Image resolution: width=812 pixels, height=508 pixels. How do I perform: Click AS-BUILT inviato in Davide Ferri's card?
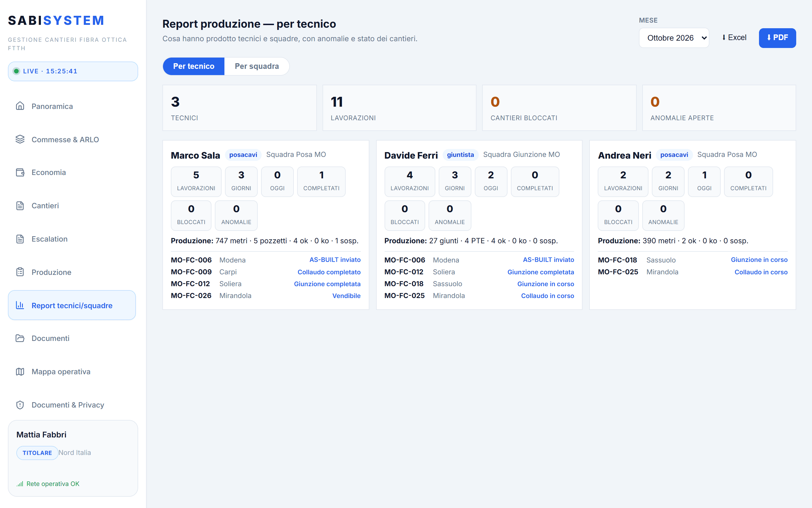(x=548, y=260)
